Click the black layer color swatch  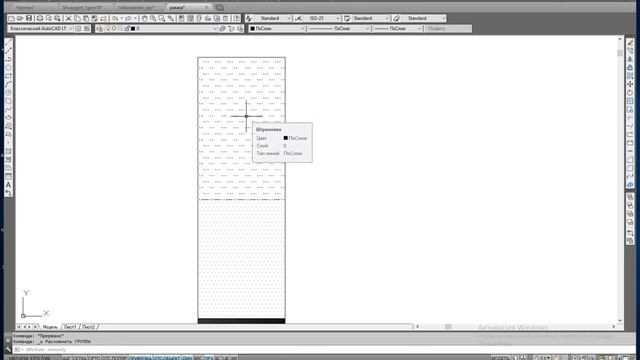[x=133, y=29]
